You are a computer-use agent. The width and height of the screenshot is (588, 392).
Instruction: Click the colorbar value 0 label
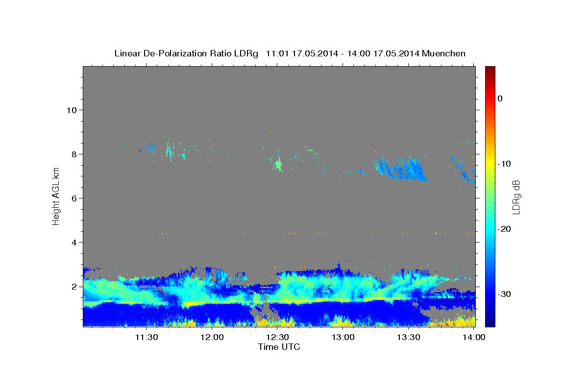pyautogui.click(x=500, y=98)
